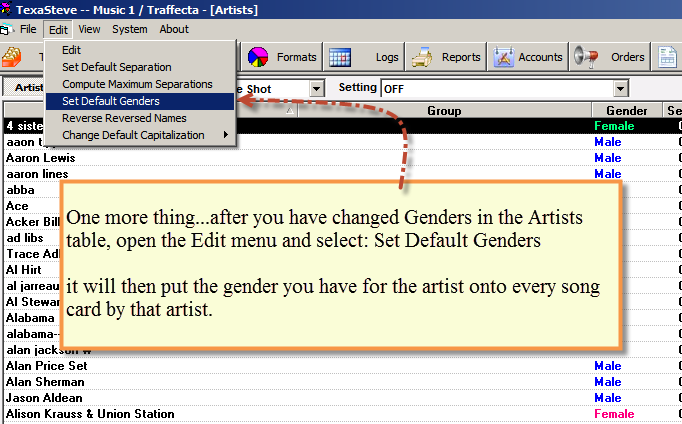
Task: Open the System menu
Action: click(130, 29)
